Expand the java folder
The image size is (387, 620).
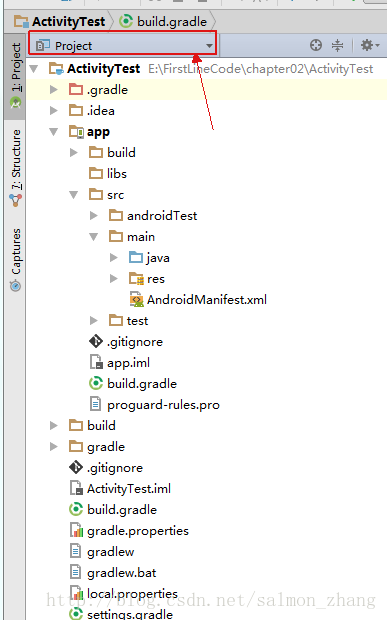tap(113, 258)
